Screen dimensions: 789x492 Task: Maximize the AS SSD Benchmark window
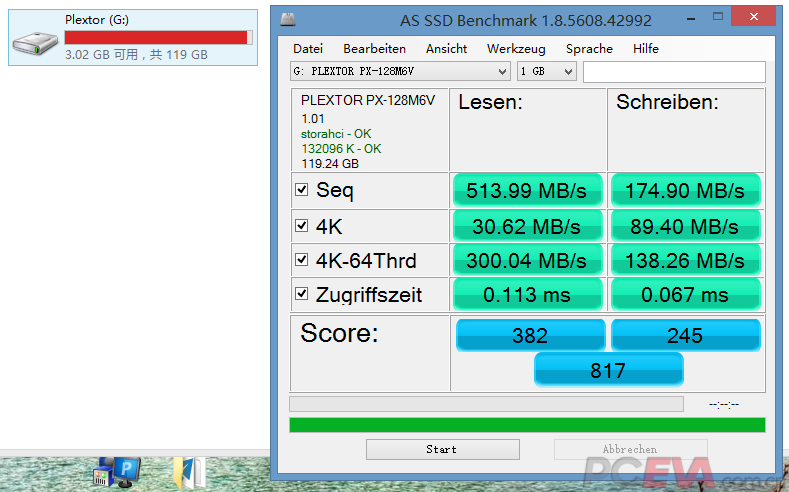718,17
